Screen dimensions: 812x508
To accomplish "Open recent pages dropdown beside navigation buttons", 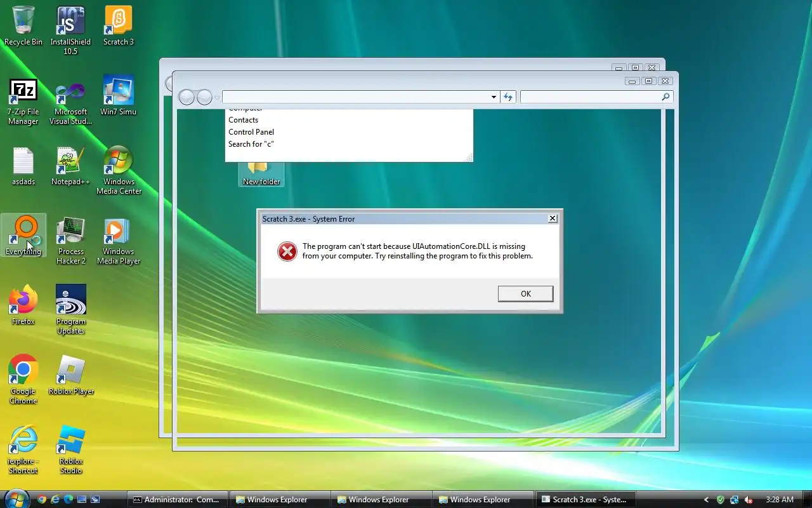I will click(x=217, y=98).
